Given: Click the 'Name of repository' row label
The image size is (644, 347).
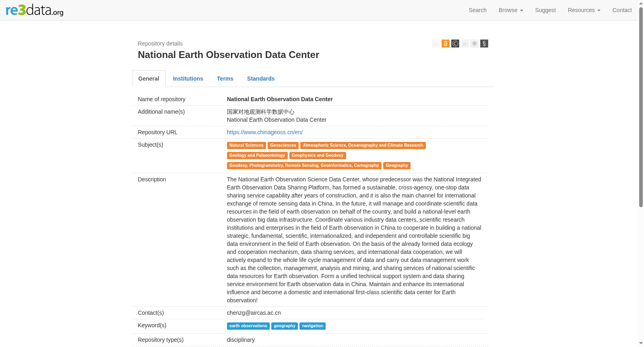Looking at the screenshot, I should coord(162,99).
